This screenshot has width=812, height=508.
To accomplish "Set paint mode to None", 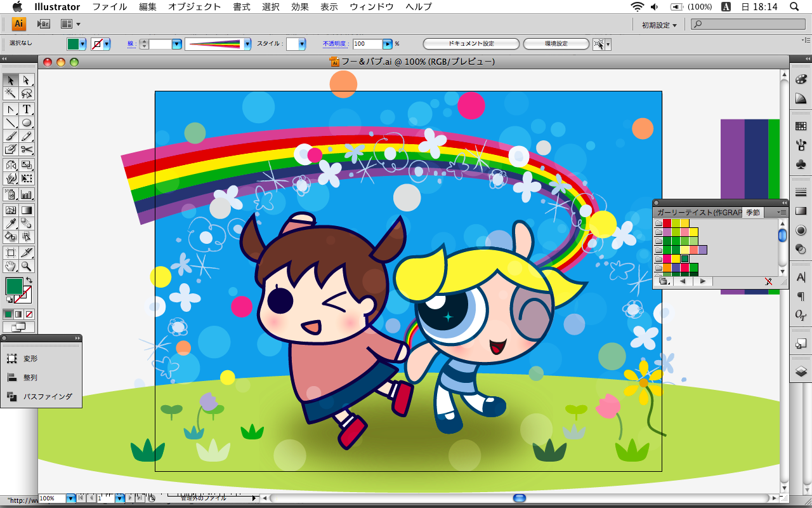I will point(29,314).
